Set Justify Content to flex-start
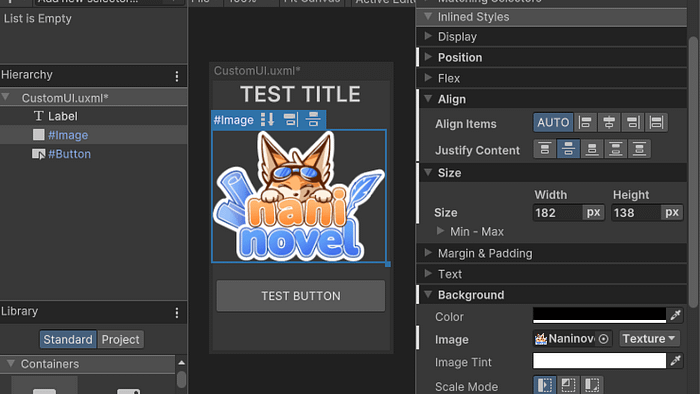This screenshot has width=700, height=394. (x=545, y=149)
